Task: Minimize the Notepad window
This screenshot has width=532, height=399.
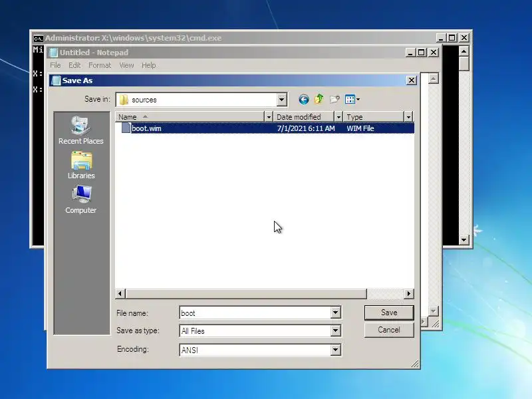Action: tap(410, 53)
